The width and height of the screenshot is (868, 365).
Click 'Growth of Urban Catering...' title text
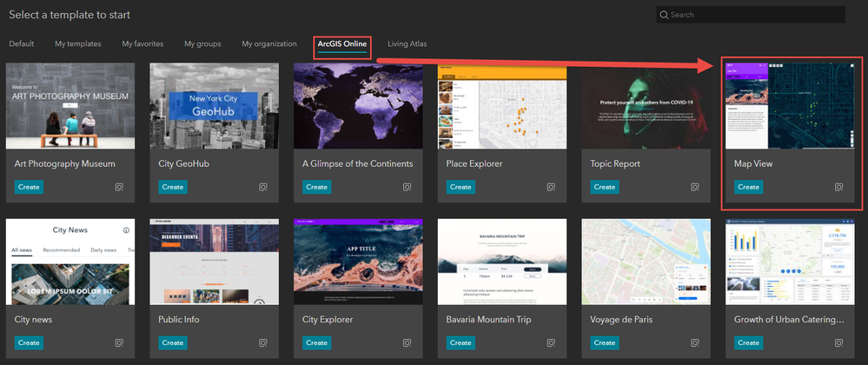pos(790,320)
